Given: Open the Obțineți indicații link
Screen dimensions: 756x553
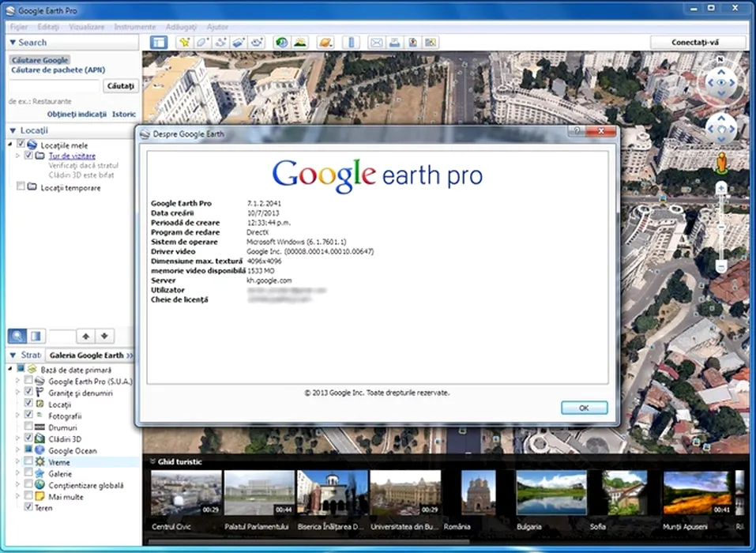Looking at the screenshot, I should coord(77,115).
